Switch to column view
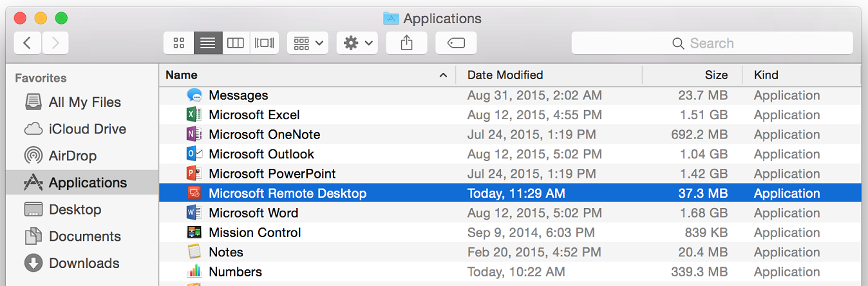This screenshot has height=286, width=868. coord(236,43)
